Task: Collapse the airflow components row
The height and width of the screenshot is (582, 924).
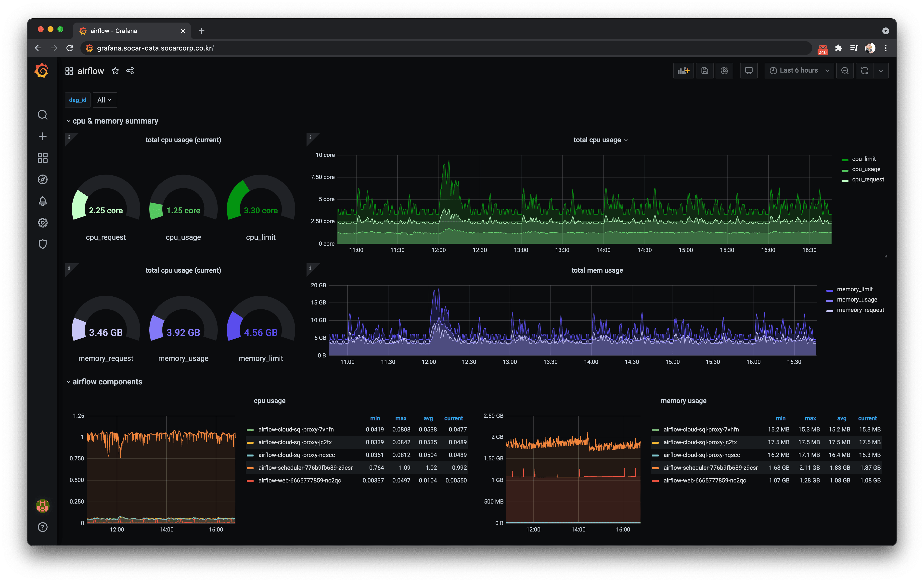Action: coord(104,382)
